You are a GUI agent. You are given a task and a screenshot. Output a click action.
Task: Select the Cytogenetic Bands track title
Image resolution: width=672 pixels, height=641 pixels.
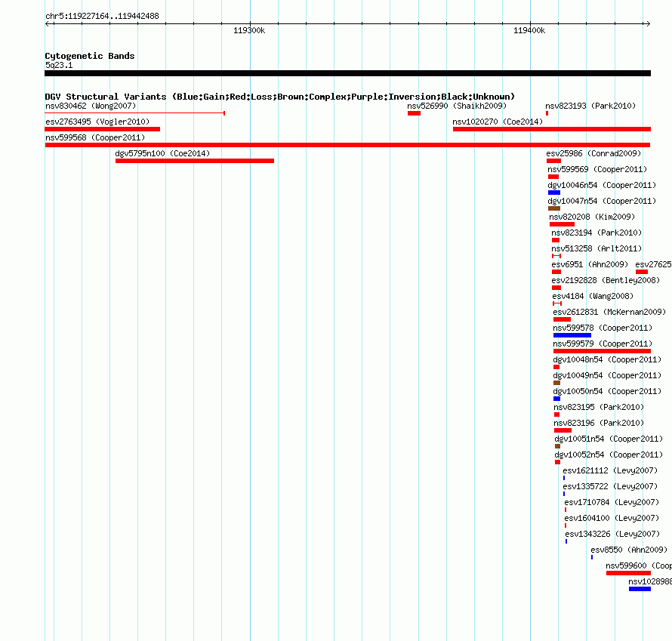(x=90, y=56)
